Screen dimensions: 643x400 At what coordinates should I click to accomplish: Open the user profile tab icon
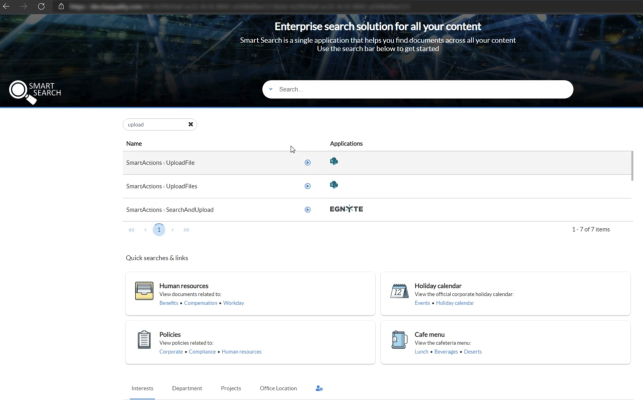[319, 388]
